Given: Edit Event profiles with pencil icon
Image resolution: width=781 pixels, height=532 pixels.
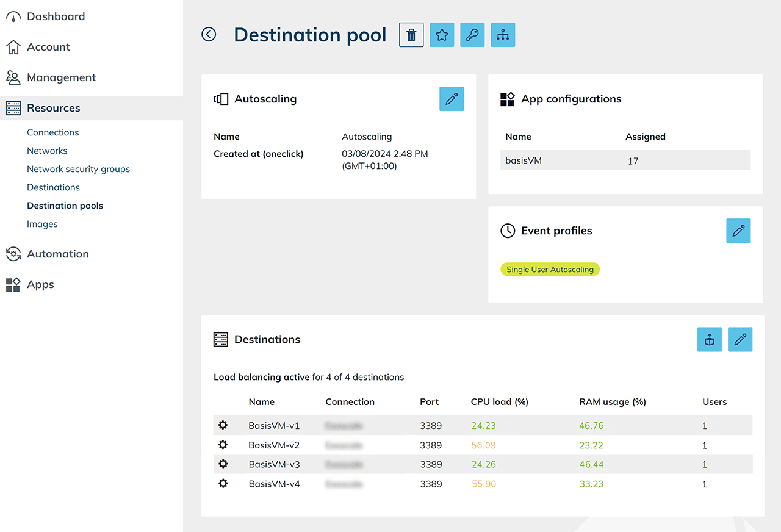Looking at the screenshot, I should tap(738, 231).
